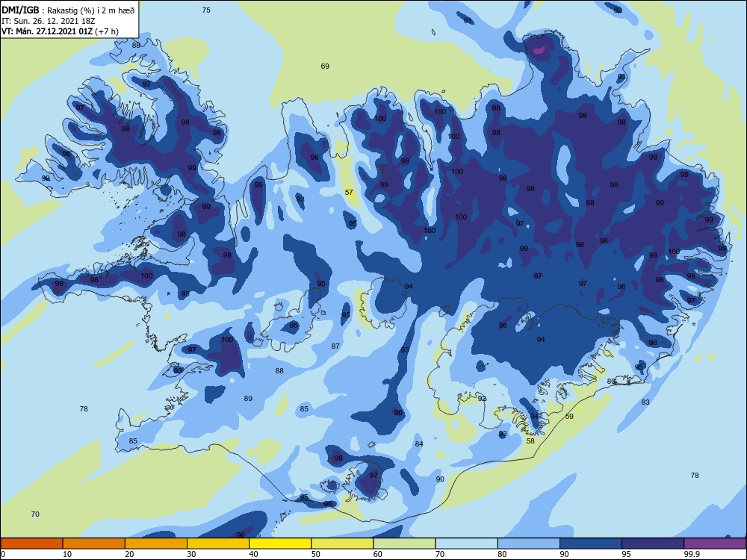Select the map humidity value '58'

tap(530, 441)
